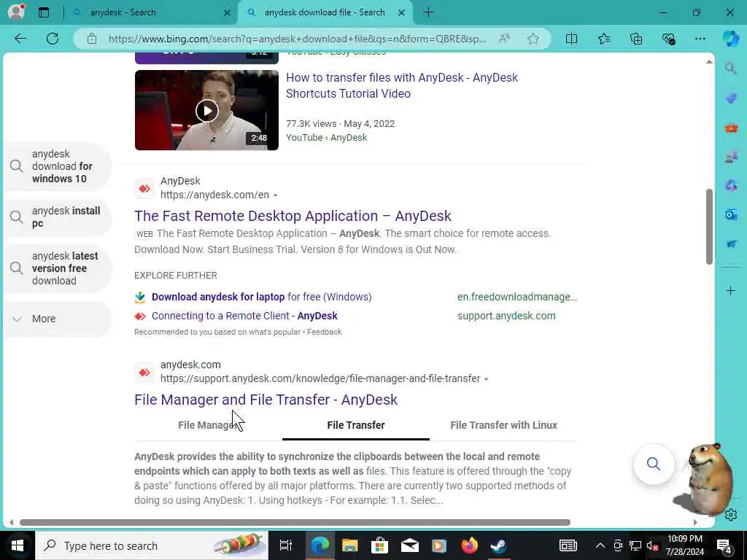Viewport: 747px width, 560px height.
Task: Search anydesk install pc suggestion
Action: click(58, 217)
